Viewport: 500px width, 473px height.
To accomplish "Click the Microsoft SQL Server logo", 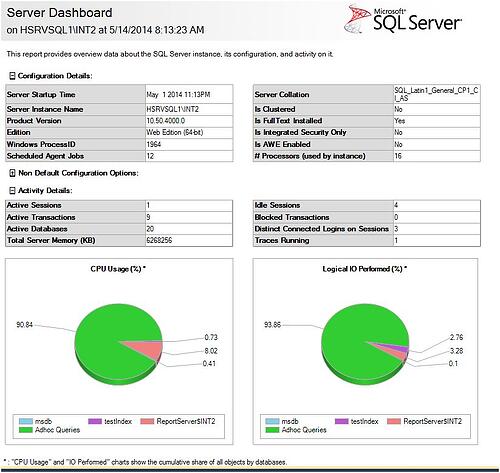I will pos(403,20).
